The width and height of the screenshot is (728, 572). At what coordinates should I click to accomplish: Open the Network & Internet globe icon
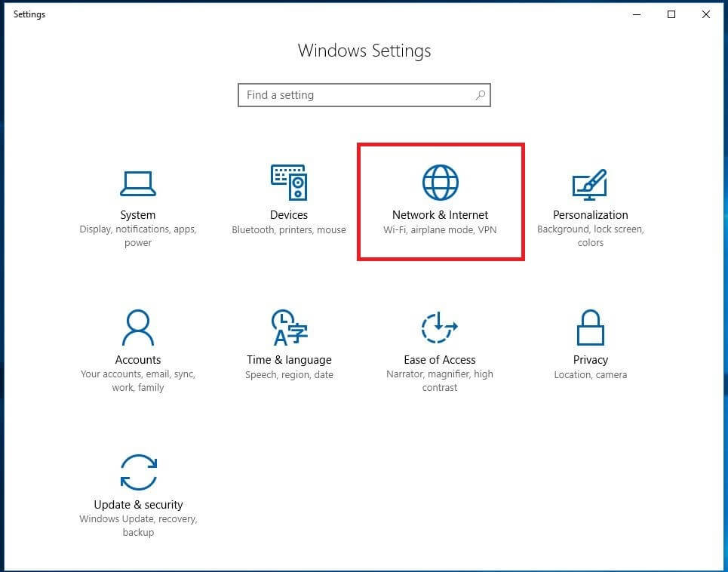point(440,182)
